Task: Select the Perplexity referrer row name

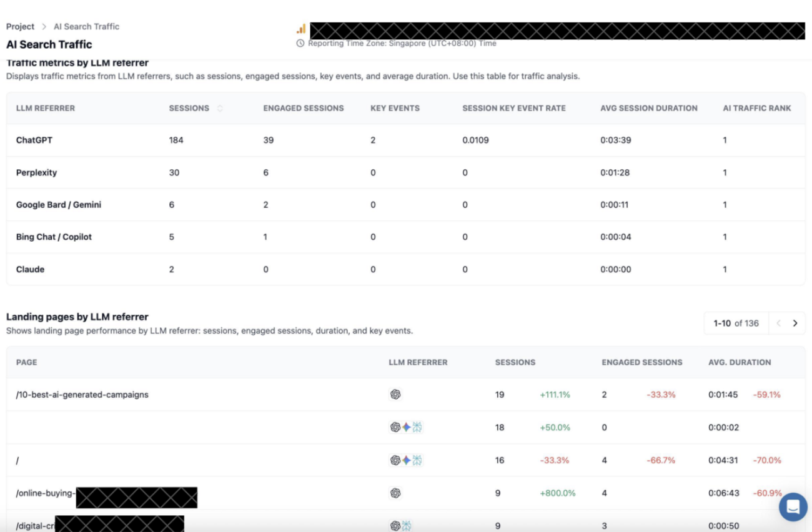Action: click(x=36, y=173)
